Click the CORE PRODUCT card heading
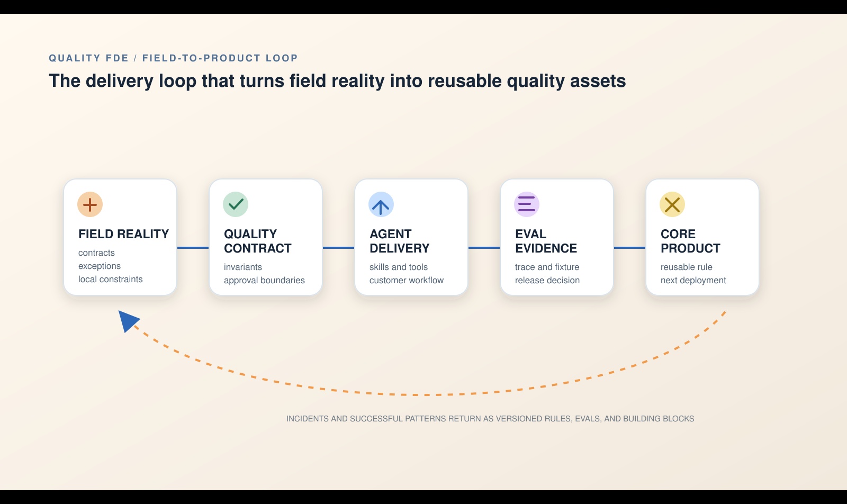The height and width of the screenshot is (504, 847). point(690,241)
